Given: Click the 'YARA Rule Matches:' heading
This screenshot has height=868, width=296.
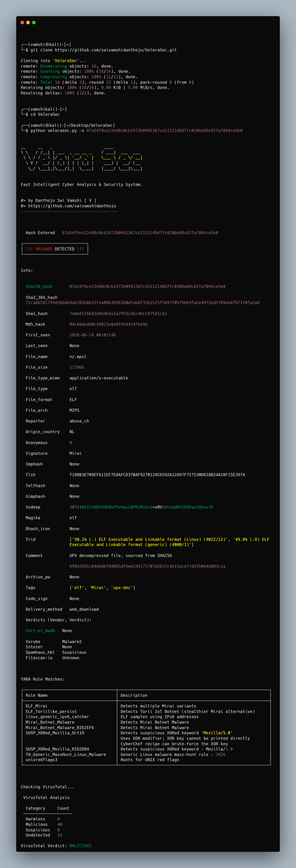Looking at the screenshot, I should point(43,679).
